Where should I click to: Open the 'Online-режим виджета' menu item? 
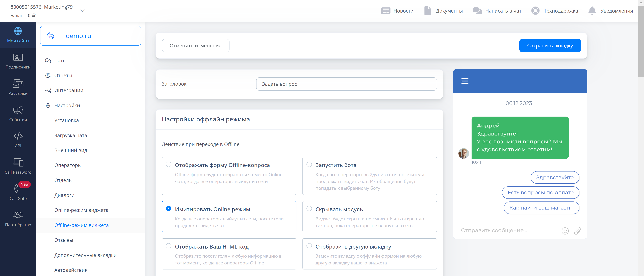(81, 210)
